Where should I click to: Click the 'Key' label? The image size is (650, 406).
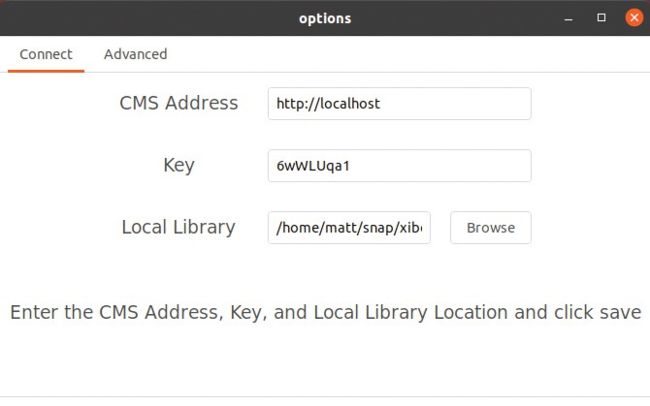179,166
